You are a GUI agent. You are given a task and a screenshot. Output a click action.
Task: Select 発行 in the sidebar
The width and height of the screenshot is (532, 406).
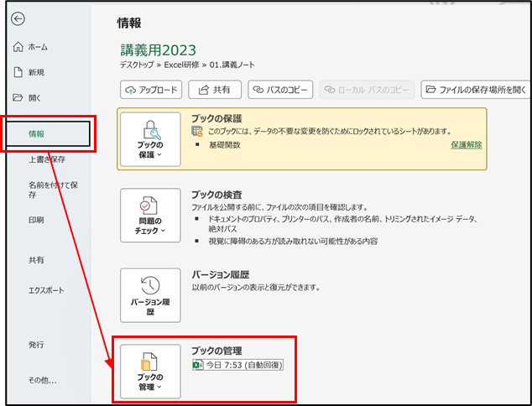36,345
